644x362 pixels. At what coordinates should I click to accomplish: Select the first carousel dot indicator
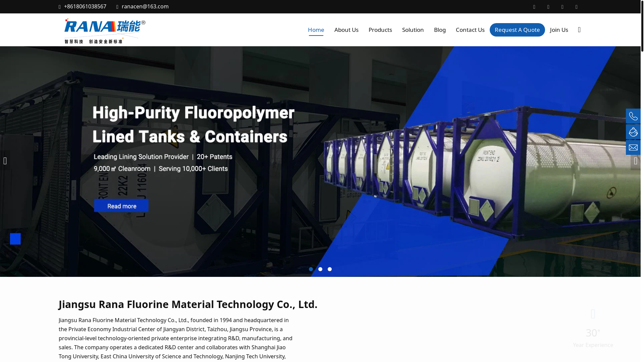click(311, 269)
